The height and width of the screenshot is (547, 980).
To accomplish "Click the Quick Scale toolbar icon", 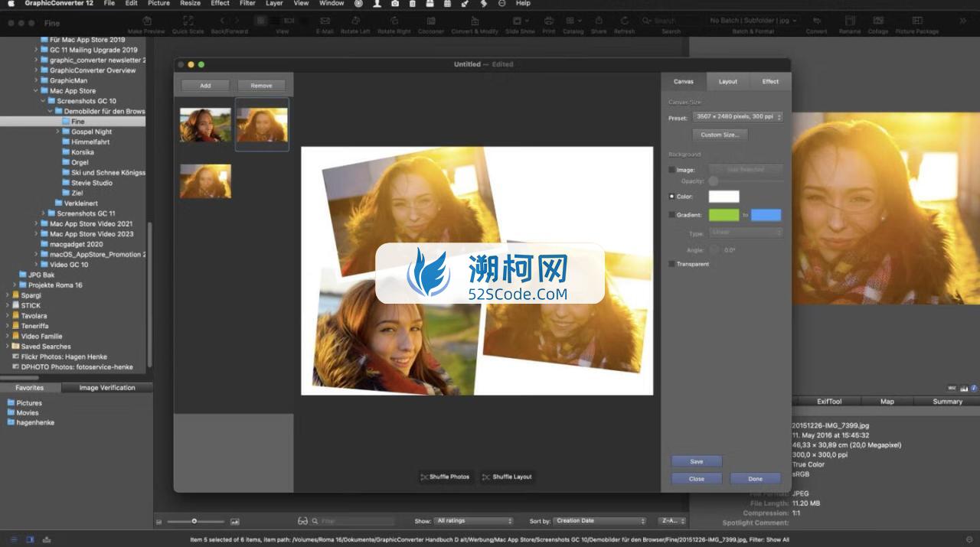I will 188,21.
